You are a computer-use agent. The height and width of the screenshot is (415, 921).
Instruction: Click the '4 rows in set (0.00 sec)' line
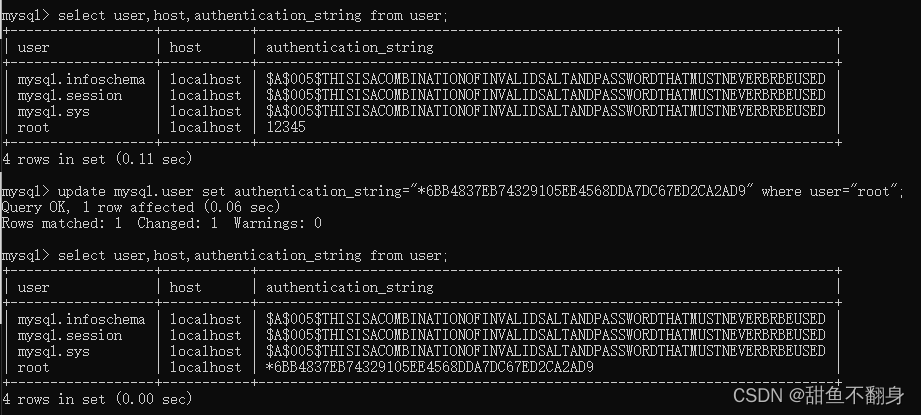[97, 399]
